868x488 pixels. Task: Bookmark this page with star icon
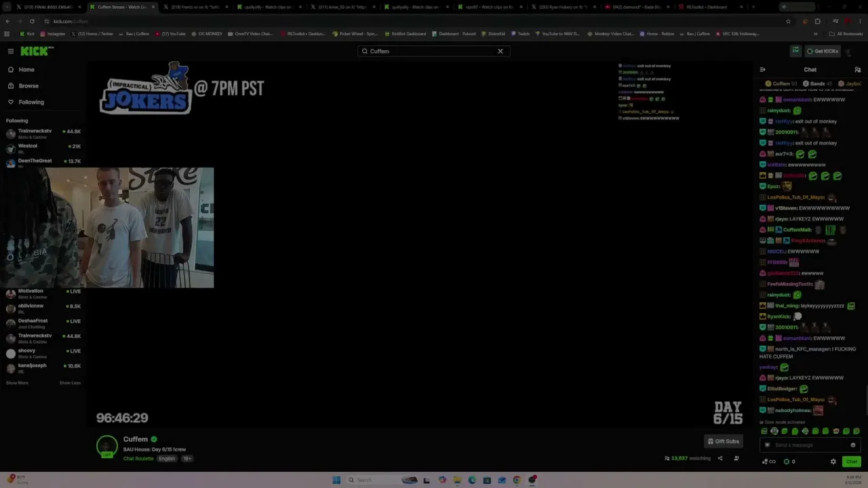(x=788, y=21)
